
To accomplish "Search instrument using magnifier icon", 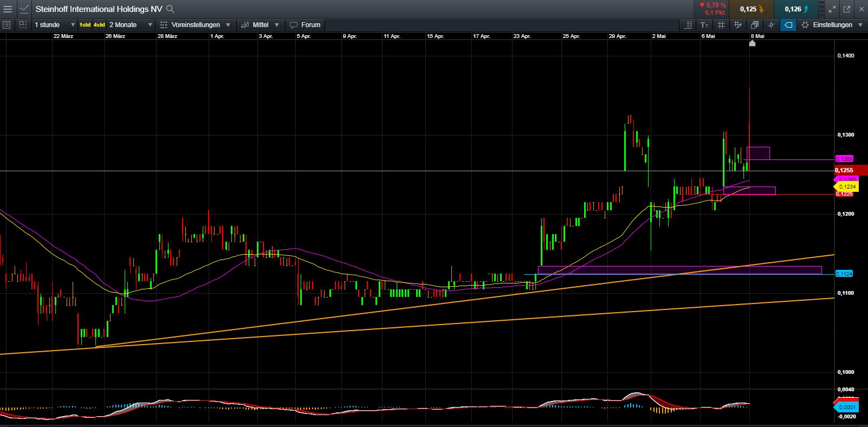I will tap(170, 9).
